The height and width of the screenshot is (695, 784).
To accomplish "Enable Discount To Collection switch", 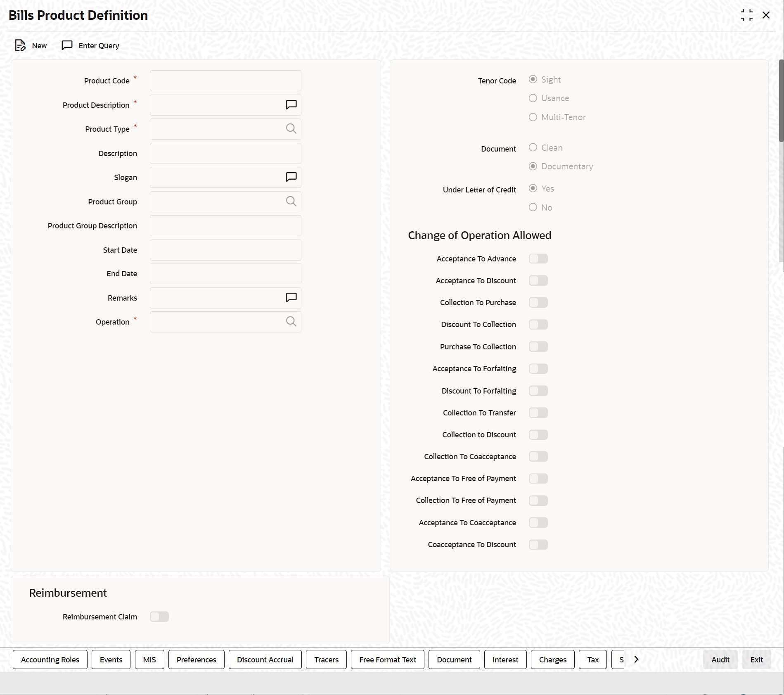I will (538, 325).
